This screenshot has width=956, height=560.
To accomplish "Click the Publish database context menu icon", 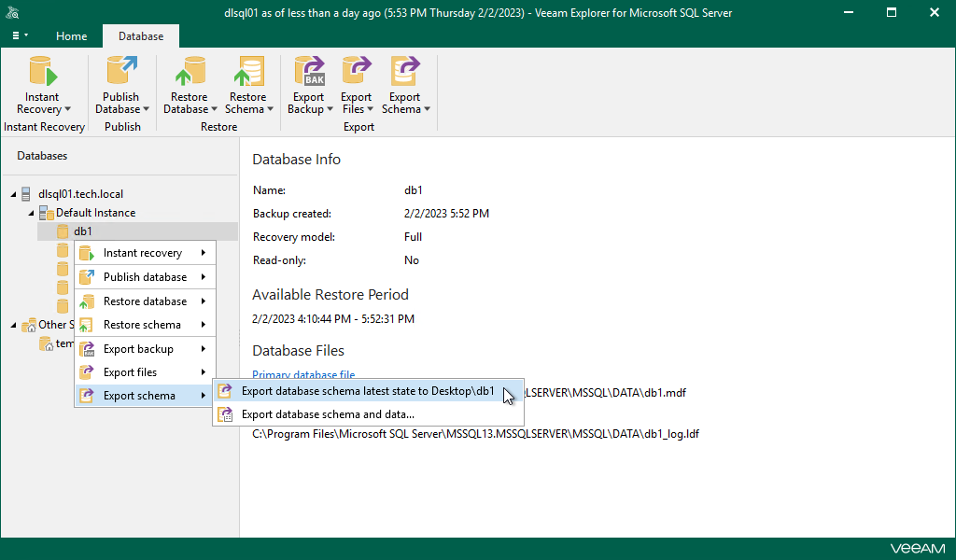I will (x=86, y=277).
